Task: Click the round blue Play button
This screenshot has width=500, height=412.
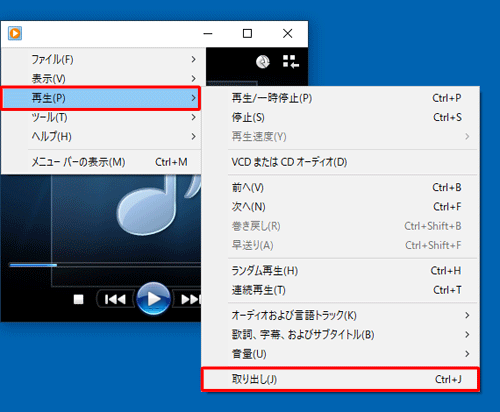Action: [153, 299]
